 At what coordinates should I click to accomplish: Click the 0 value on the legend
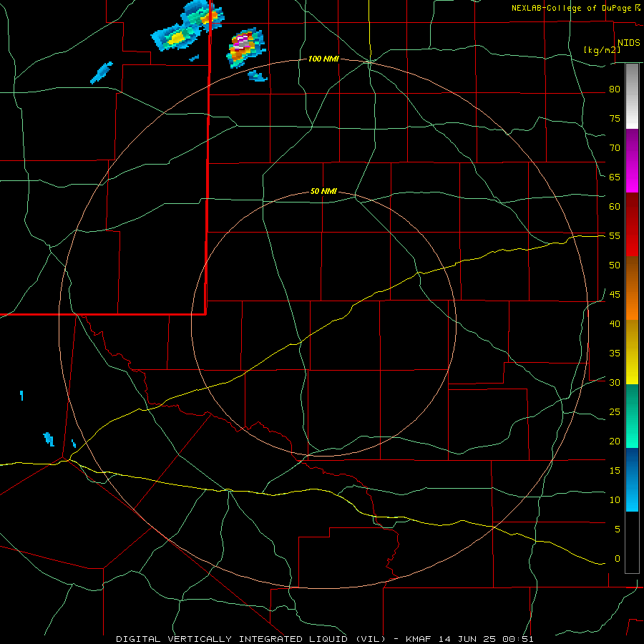coord(618,559)
